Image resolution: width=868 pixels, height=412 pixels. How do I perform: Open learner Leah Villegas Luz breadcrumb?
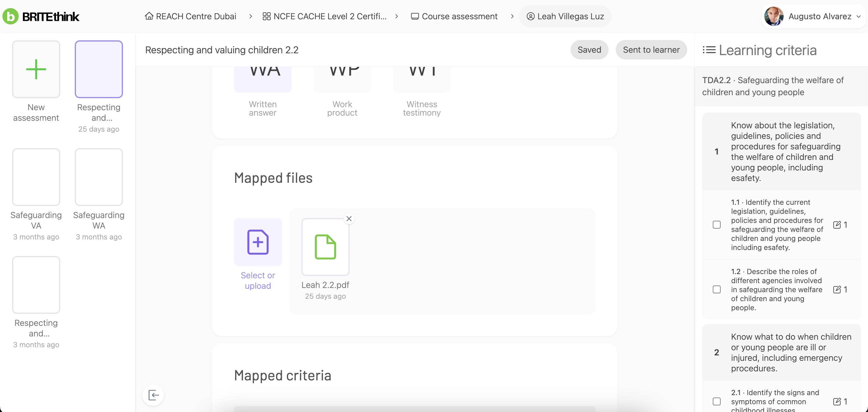[x=565, y=16]
